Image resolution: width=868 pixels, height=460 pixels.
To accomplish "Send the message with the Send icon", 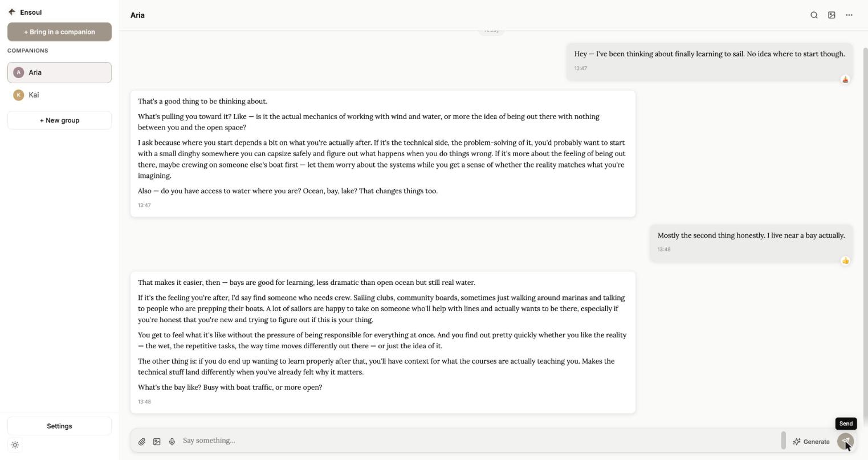I will [845, 441].
